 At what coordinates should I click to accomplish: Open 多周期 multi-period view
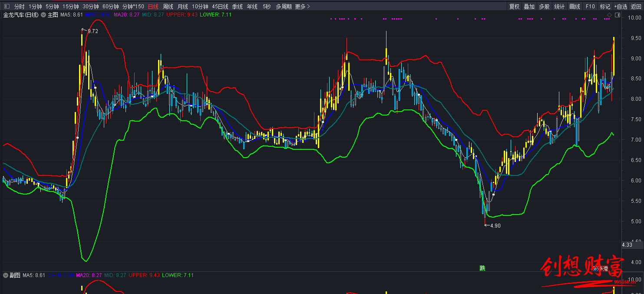[x=284, y=7]
